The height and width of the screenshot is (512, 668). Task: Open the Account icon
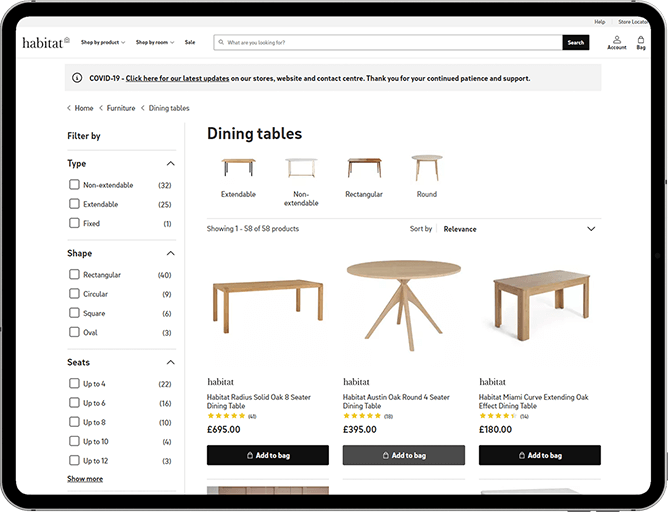(616, 43)
